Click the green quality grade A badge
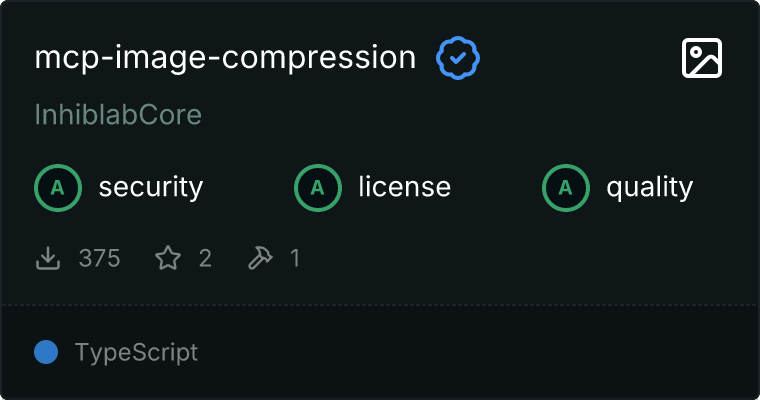This screenshot has width=760, height=400. pos(565,187)
